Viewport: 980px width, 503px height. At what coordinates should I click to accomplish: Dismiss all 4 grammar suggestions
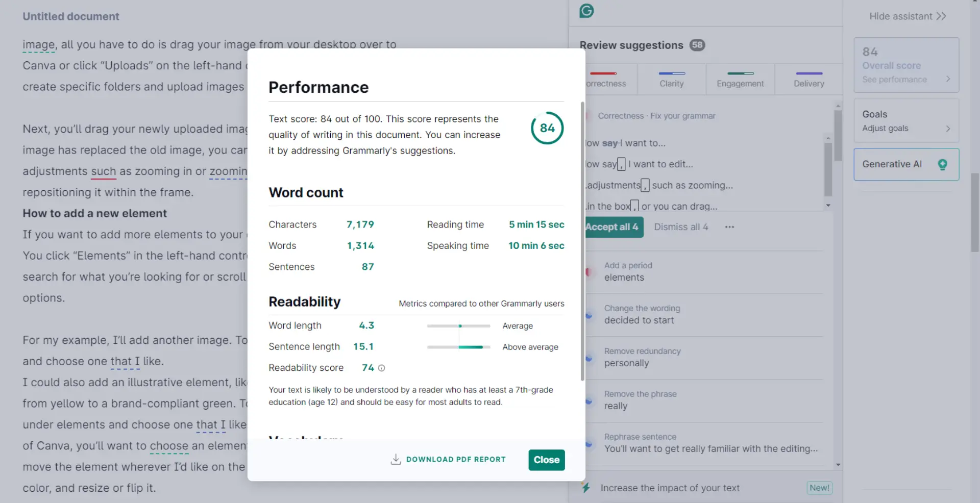[x=681, y=227]
